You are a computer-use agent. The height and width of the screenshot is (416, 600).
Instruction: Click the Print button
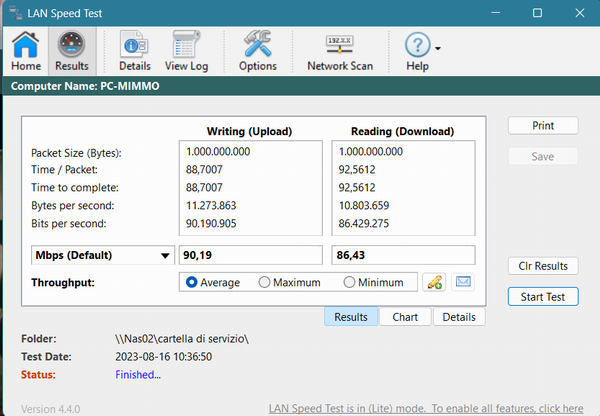tap(543, 126)
